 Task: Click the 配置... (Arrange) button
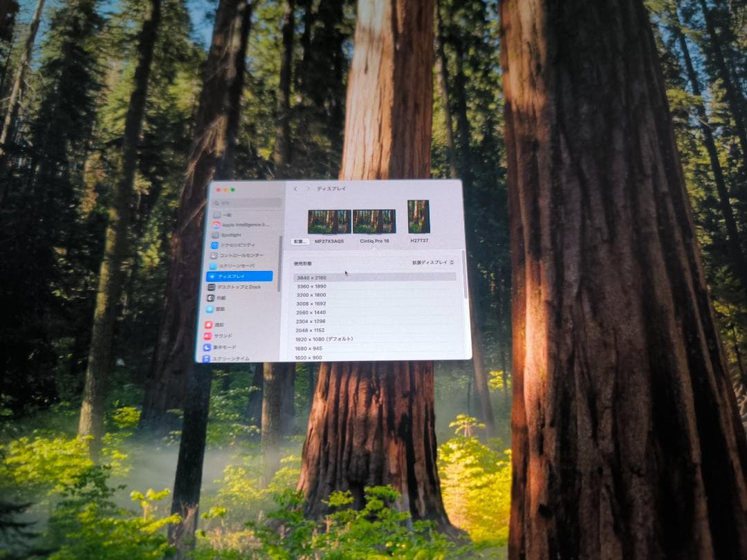pos(299,241)
